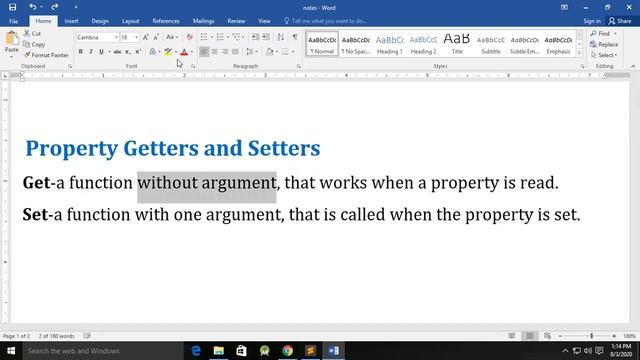Image resolution: width=640 pixels, height=360 pixels.
Task: Click the Tell me search field
Action: click(x=325, y=21)
